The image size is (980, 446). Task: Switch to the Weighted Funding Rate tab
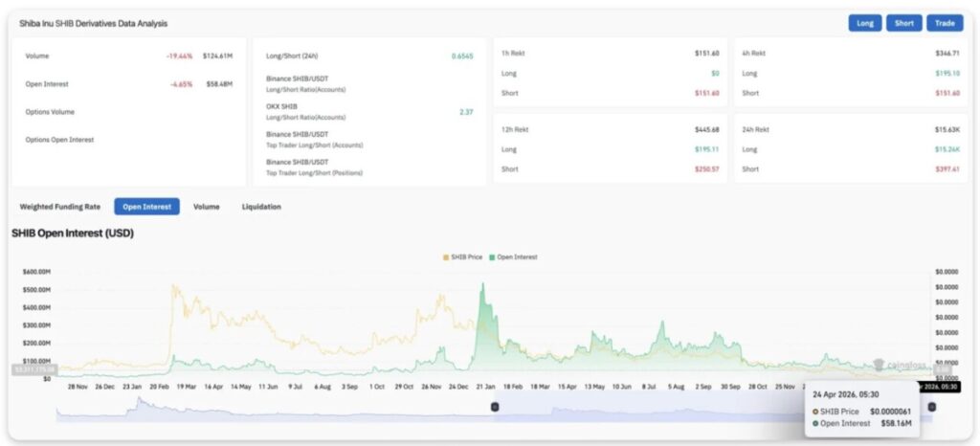coord(60,206)
